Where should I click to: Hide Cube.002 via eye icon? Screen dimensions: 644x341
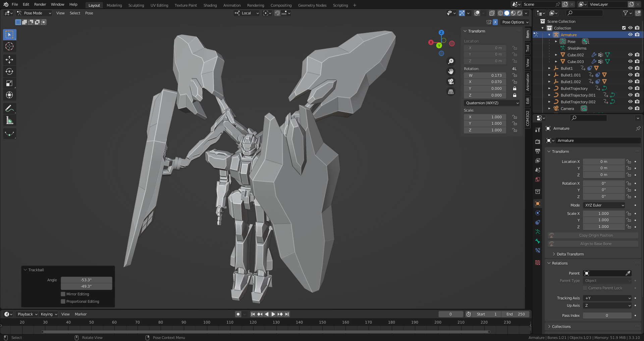point(630,55)
